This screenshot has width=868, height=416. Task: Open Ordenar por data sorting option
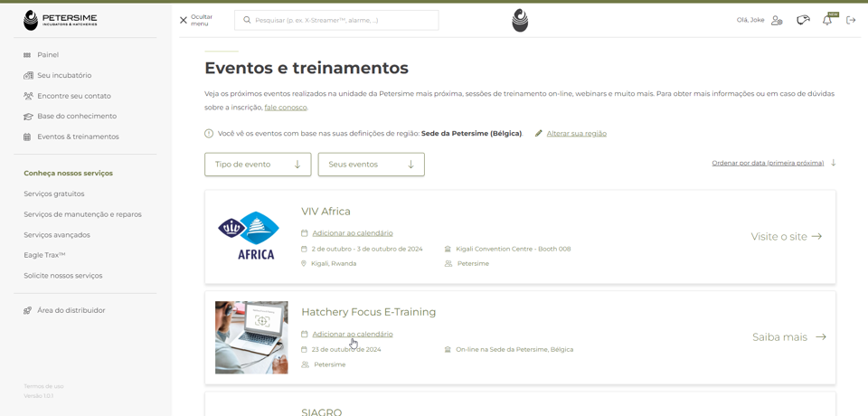pyautogui.click(x=768, y=164)
